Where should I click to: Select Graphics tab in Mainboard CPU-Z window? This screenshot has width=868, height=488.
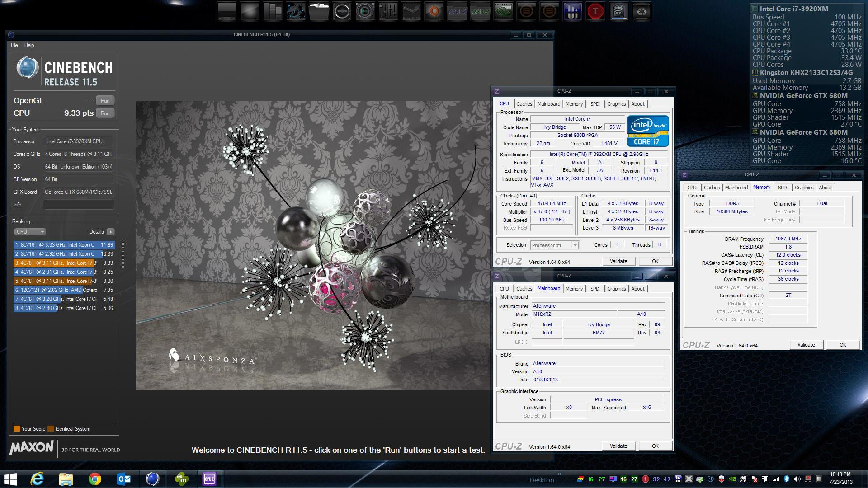[x=616, y=289]
